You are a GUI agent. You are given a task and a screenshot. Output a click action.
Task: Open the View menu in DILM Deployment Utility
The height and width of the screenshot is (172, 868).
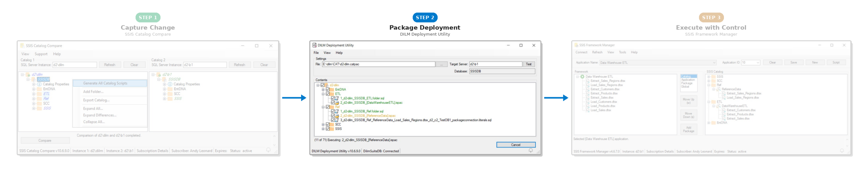click(327, 53)
